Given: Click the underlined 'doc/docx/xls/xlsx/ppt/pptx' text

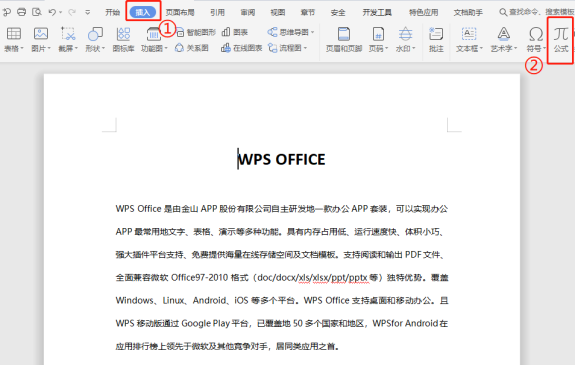Looking at the screenshot, I should (313, 278).
